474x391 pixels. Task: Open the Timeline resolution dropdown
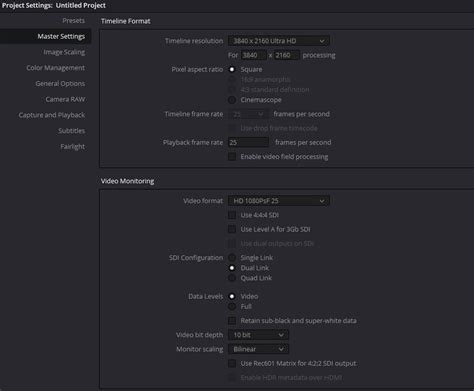(x=279, y=41)
